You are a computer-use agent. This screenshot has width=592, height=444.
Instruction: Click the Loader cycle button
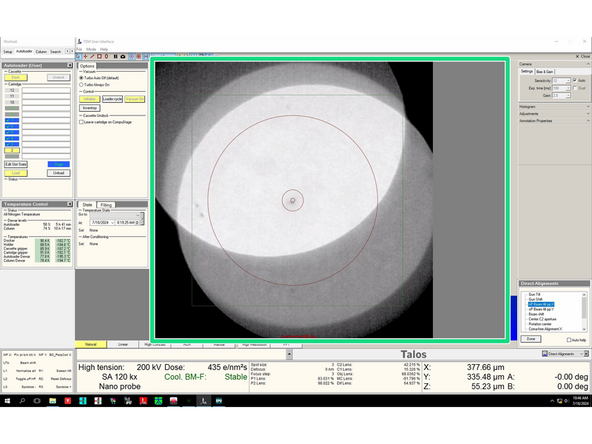coord(113,99)
